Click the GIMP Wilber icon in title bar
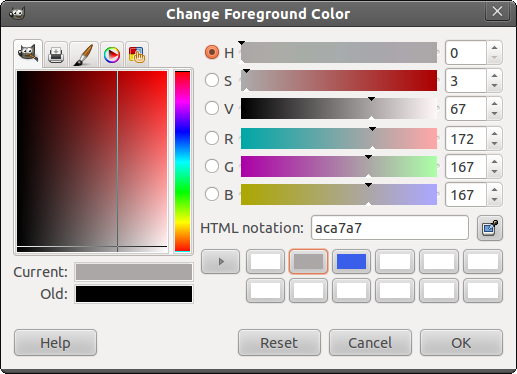 click(17, 13)
